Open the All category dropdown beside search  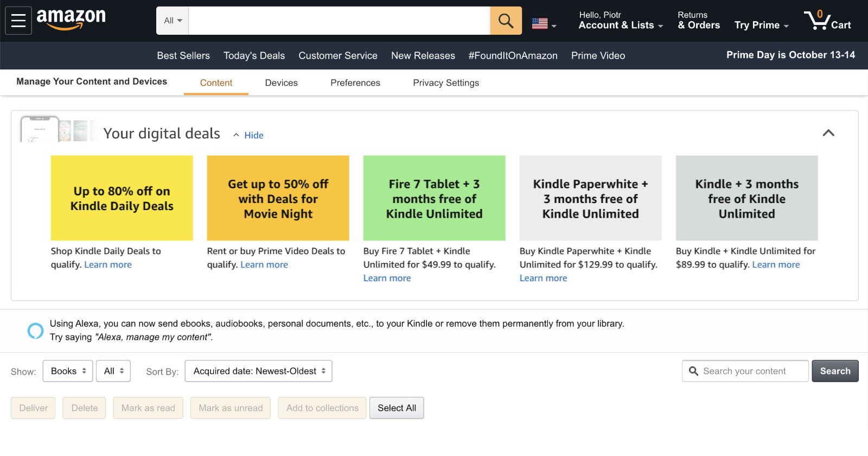[171, 20]
